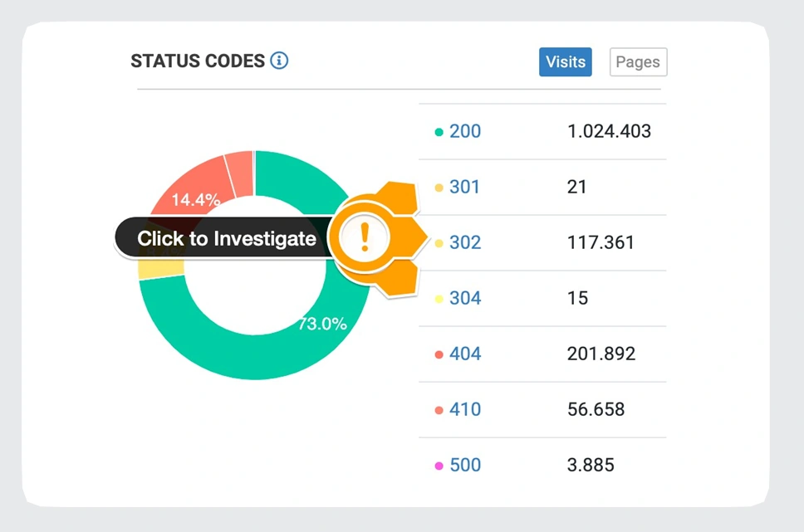The image size is (804, 532).
Task: Click the salmon dot next to 410
Action: point(439,410)
